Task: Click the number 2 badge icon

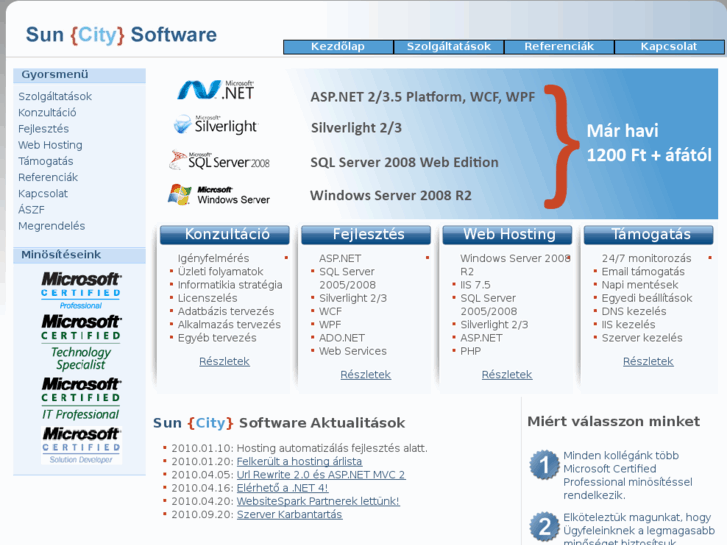Action: click(x=544, y=526)
